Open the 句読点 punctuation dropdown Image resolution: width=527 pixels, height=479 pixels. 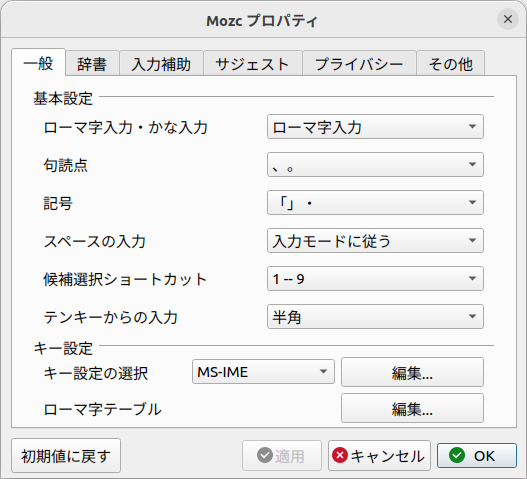coord(375,165)
